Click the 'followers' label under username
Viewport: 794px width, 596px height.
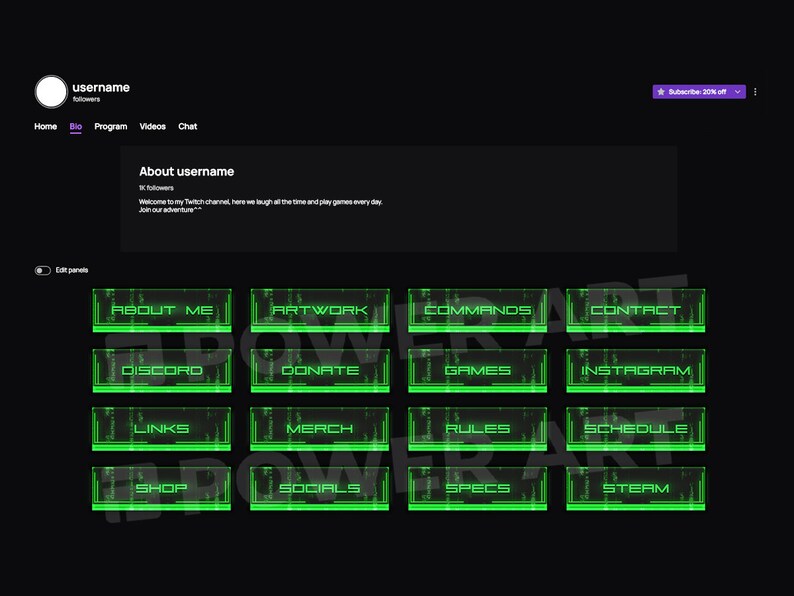click(86, 99)
